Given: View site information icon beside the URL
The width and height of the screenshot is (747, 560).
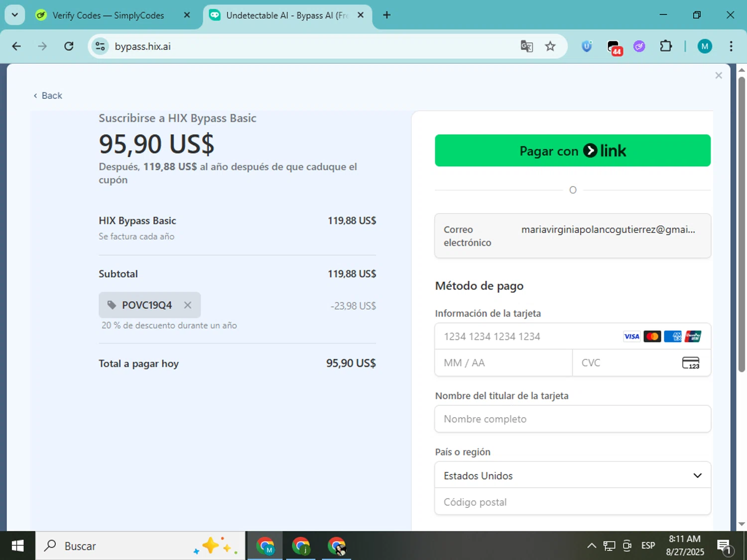Looking at the screenshot, I should pyautogui.click(x=100, y=46).
